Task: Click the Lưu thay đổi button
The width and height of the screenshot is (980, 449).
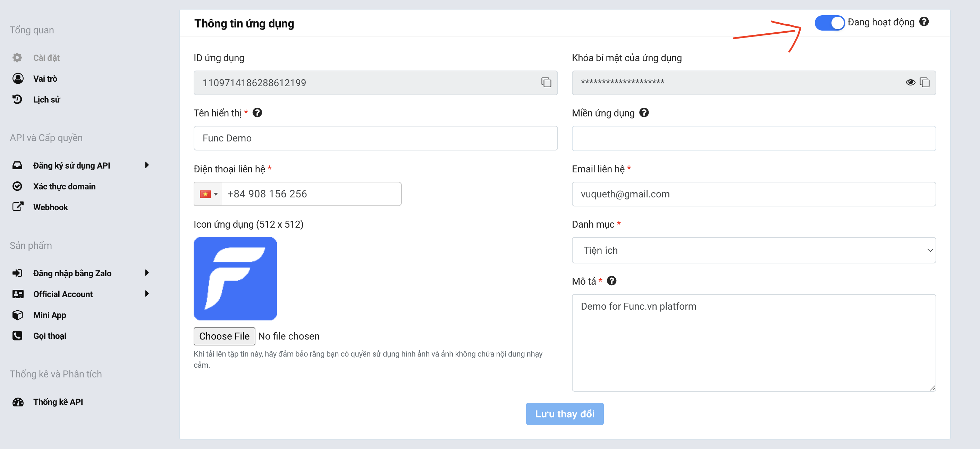Action: (565, 414)
